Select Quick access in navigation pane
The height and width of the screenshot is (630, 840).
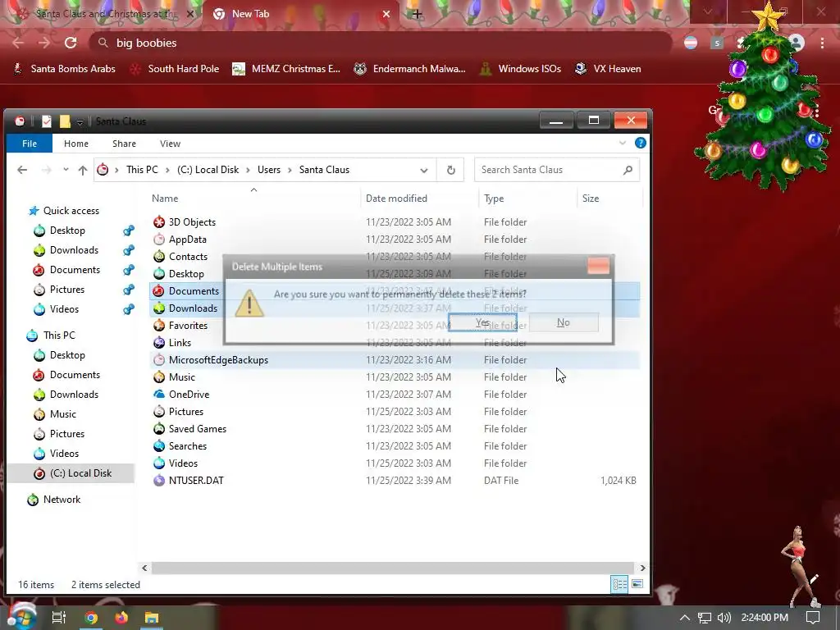(x=71, y=211)
